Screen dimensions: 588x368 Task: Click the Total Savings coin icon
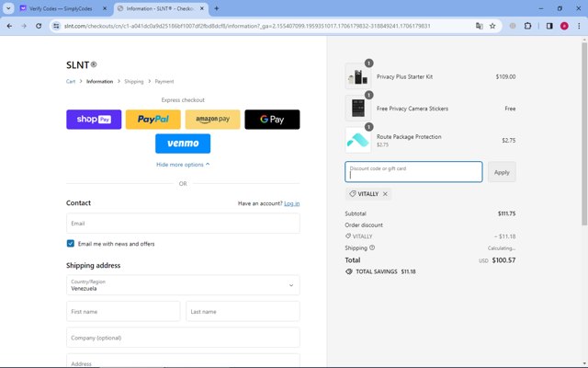[349, 271]
